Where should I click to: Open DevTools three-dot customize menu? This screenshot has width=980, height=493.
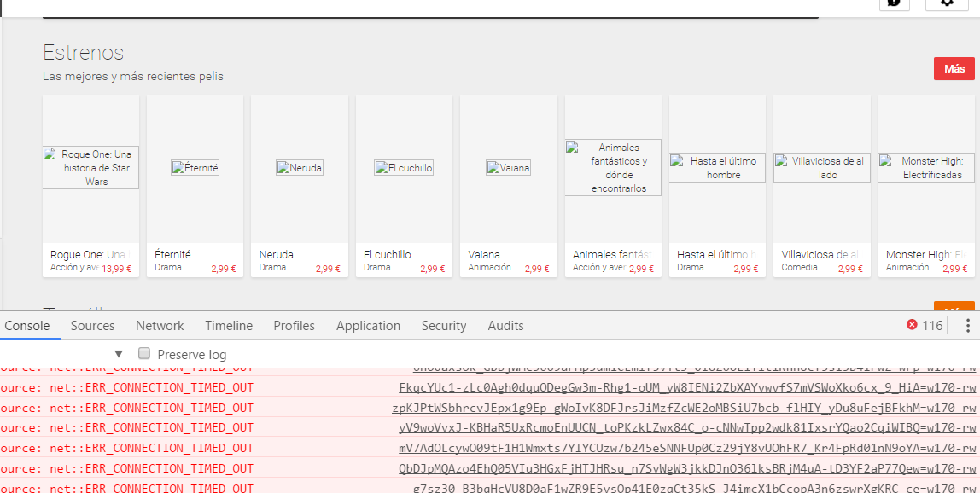967,325
